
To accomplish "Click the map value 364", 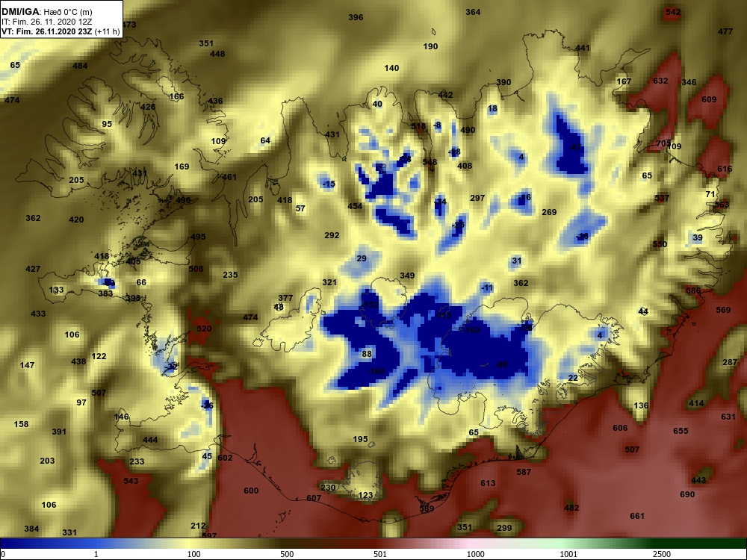I will coord(473,12).
